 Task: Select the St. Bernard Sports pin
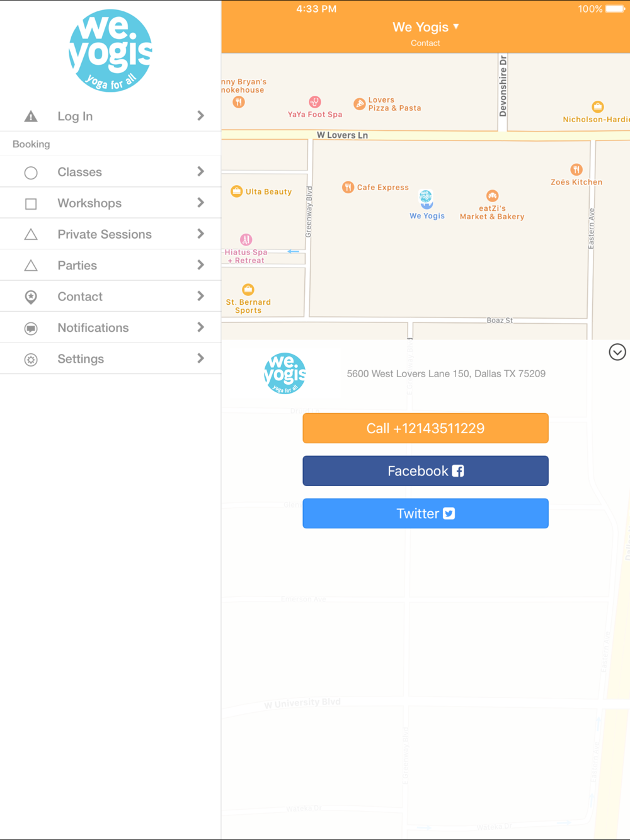pyautogui.click(x=248, y=290)
